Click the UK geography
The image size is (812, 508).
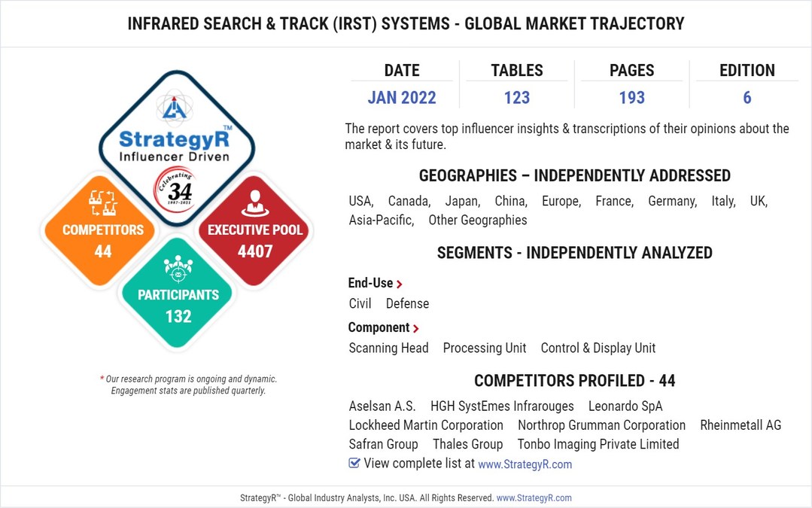(759, 201)
